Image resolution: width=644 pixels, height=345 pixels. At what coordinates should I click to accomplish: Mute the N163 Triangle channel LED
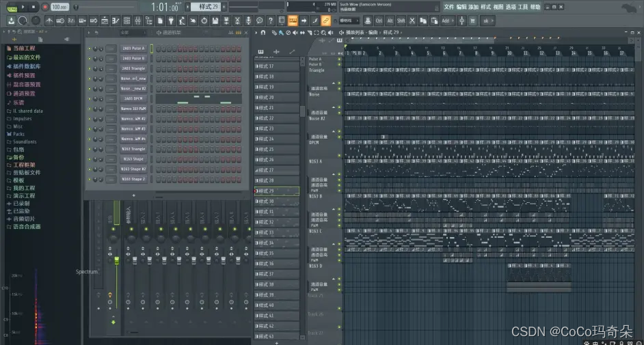90,150
